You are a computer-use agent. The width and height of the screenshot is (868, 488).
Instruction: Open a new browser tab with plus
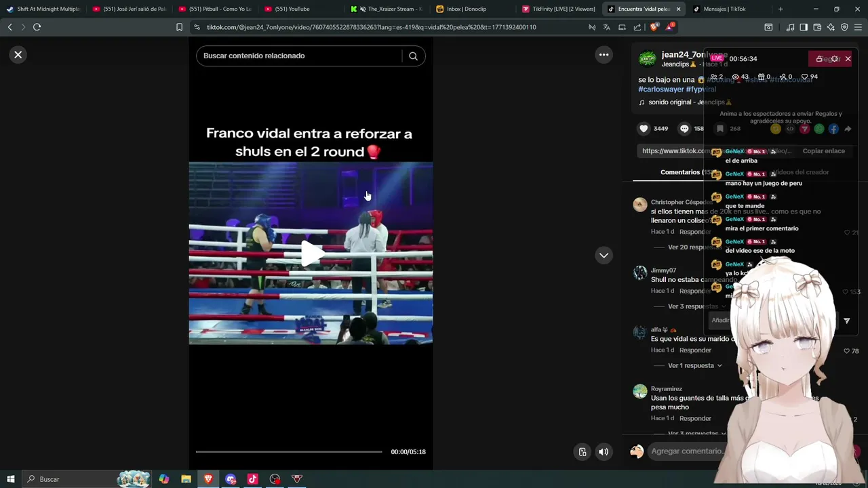point(781,9)
